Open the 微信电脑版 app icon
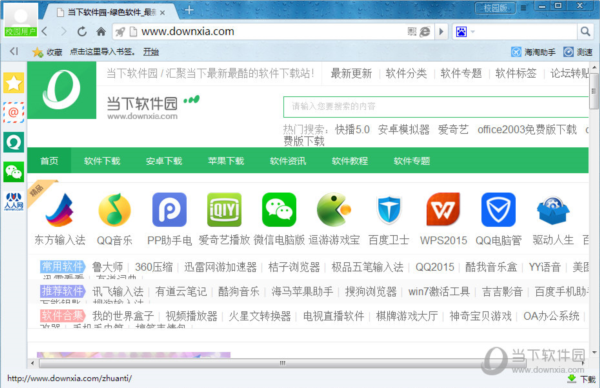The width and height of the screenshot is (600, 388). click(x=279, y=210)
